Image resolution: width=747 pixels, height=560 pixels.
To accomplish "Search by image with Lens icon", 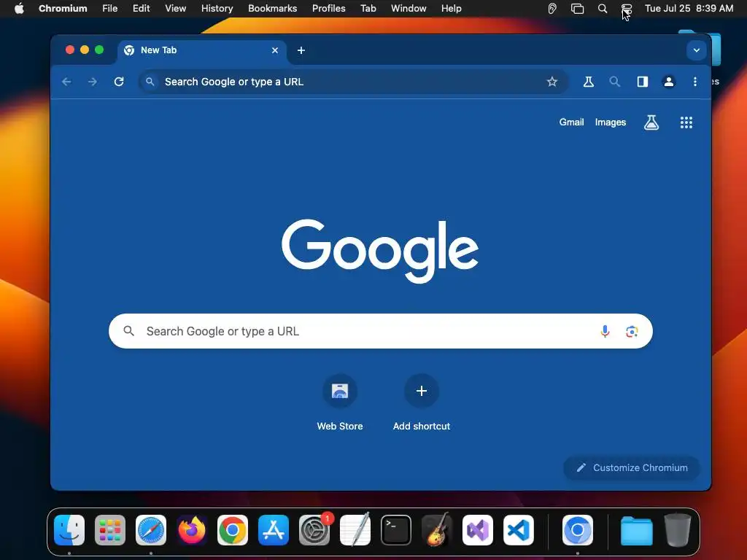I will pos(632,332).
